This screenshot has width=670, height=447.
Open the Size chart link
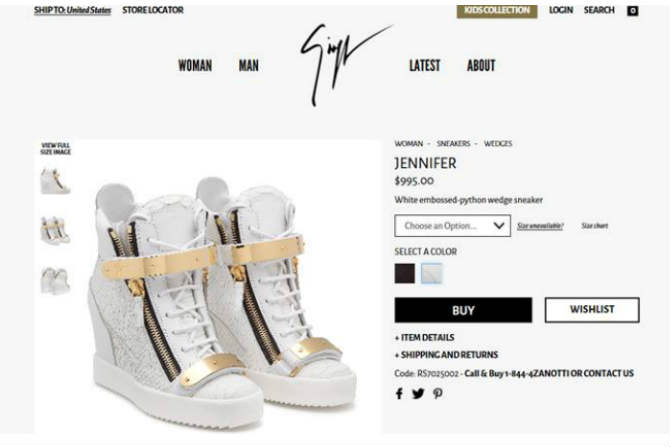click(x=594, y=226)
